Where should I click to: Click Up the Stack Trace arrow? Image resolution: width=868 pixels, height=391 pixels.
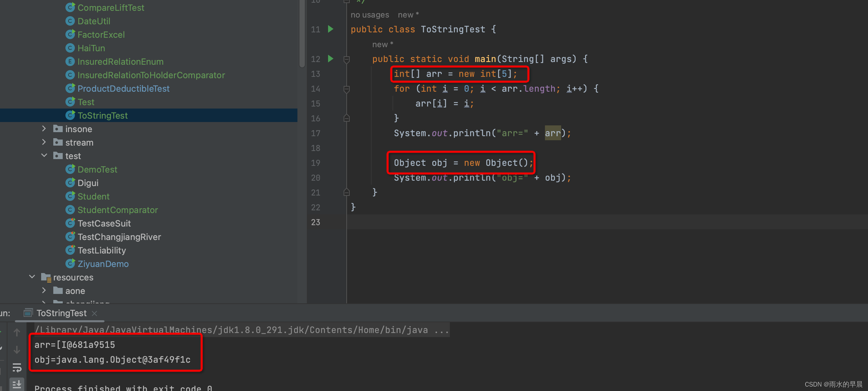click(x=17, y=332)
